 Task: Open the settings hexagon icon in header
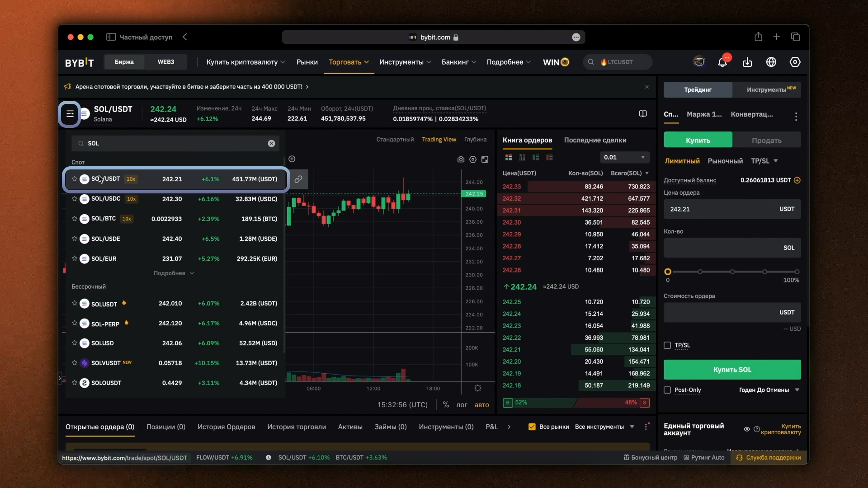click(x=795, y=62)
